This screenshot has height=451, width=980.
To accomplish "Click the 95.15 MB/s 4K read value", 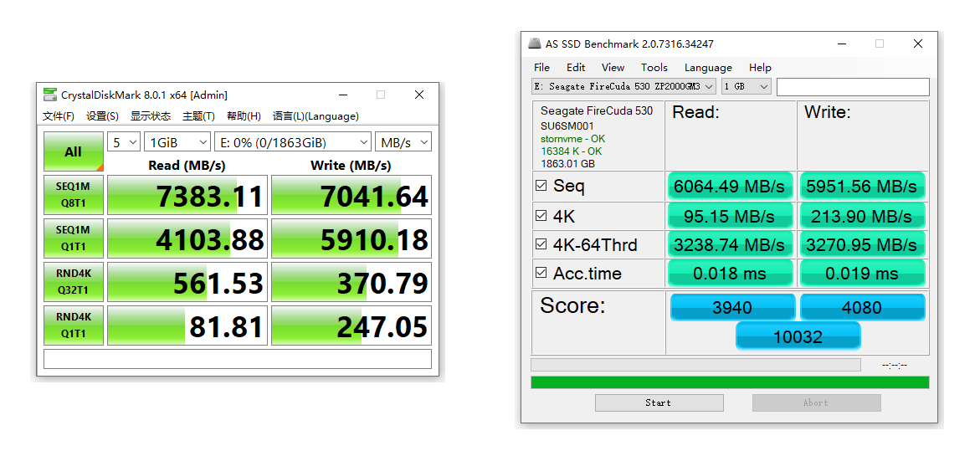I will [x=730, y=216].
